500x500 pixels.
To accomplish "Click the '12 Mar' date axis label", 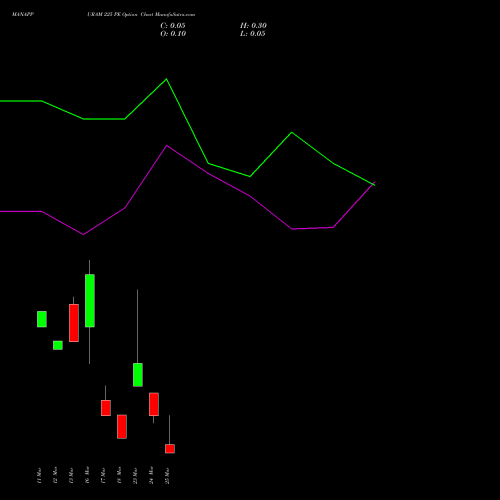I will pyautogui.click(x=55, y=476).
